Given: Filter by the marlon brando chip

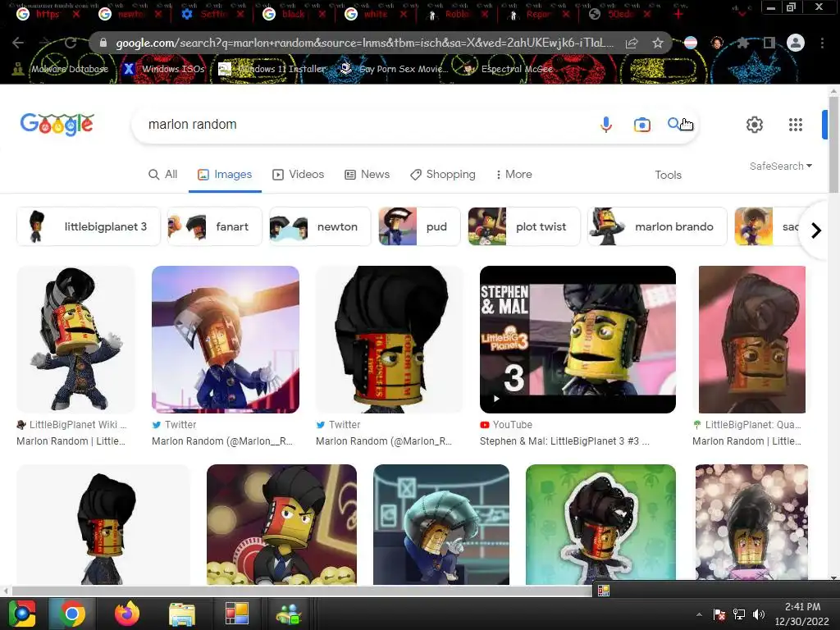Looking at the screenshot, I should 657,226.
